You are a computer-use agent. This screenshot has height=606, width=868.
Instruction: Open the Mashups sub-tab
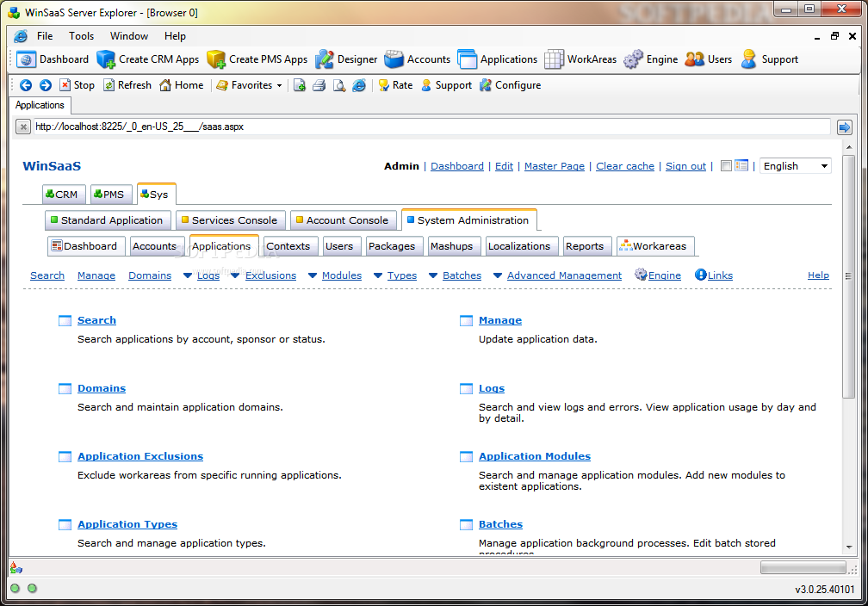click(x=452, y=246)
